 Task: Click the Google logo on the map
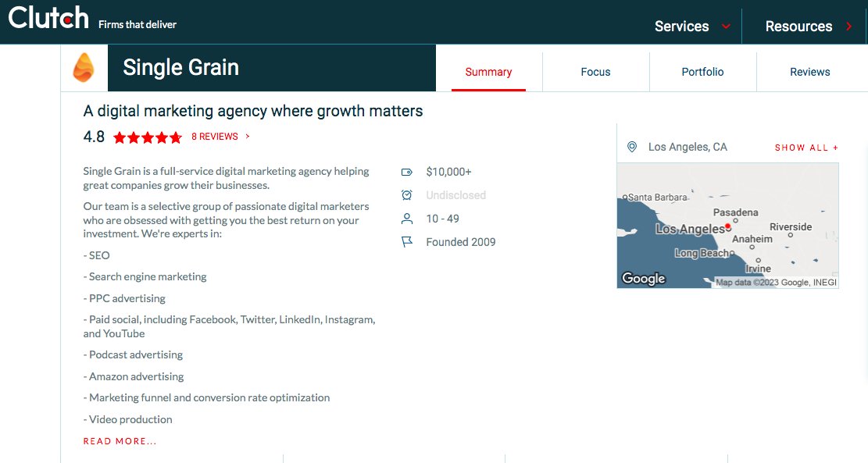tap(643, 278)
